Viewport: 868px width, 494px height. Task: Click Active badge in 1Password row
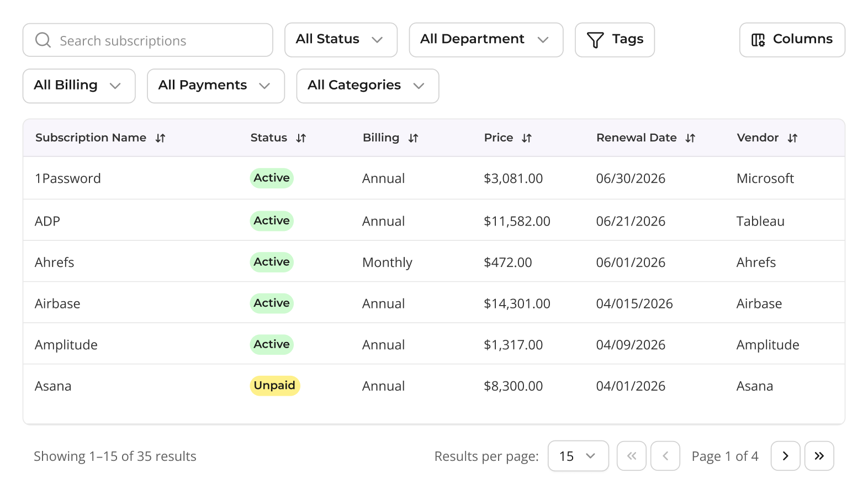(272, 178)
